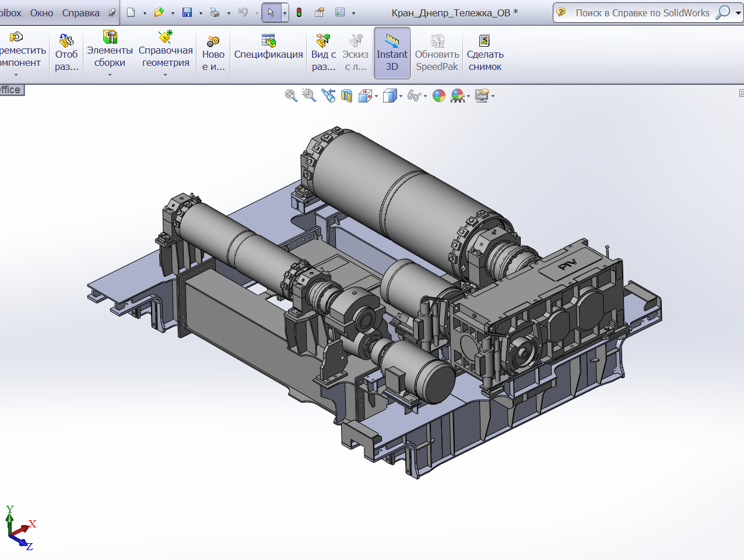Select the Zoom to Area icon
Viewport: 744px width, 560px height.
pyautogui.click(x=310, y=96)
